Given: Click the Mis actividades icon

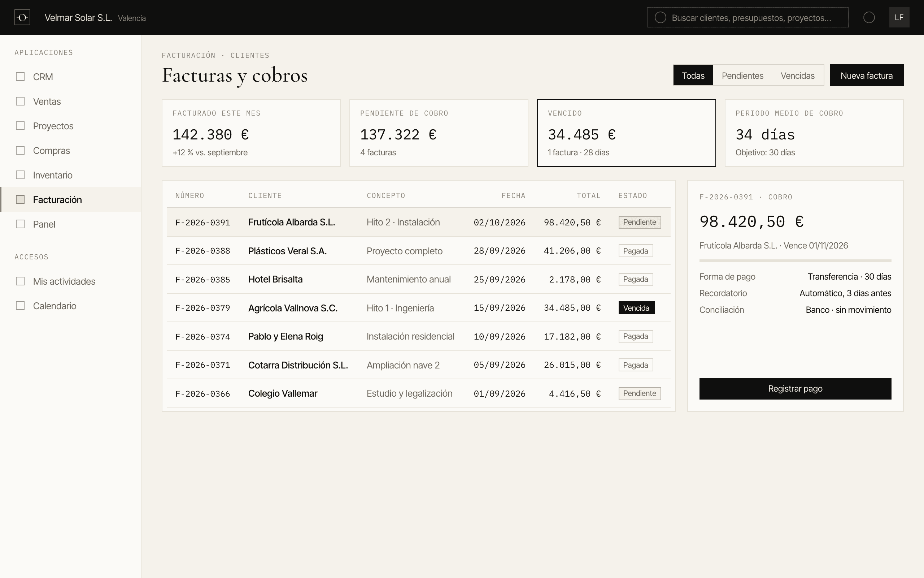Looking at the screenshot, I should [x=20, y=281].
